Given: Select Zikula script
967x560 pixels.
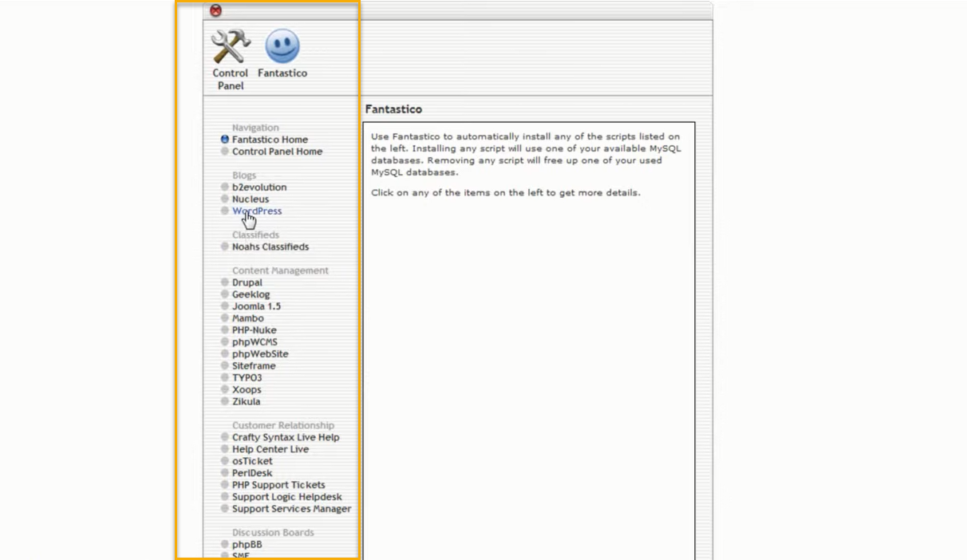Looking at the screenshot, I should click(246, 402).
